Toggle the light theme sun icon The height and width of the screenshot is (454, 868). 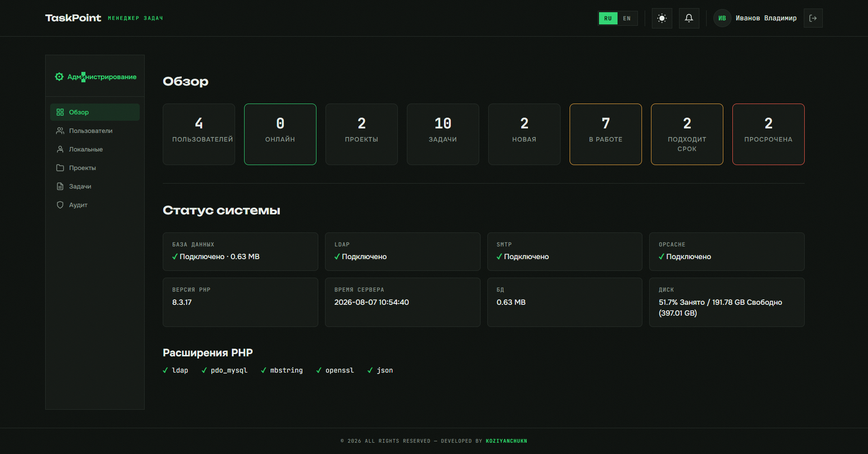click(662, 18)
